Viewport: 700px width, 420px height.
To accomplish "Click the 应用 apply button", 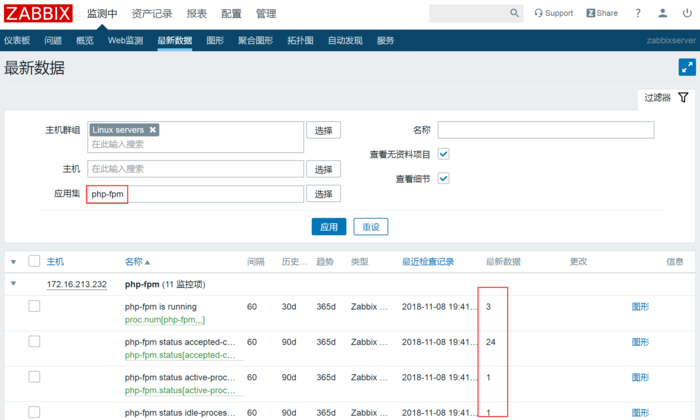I will 329,227.
